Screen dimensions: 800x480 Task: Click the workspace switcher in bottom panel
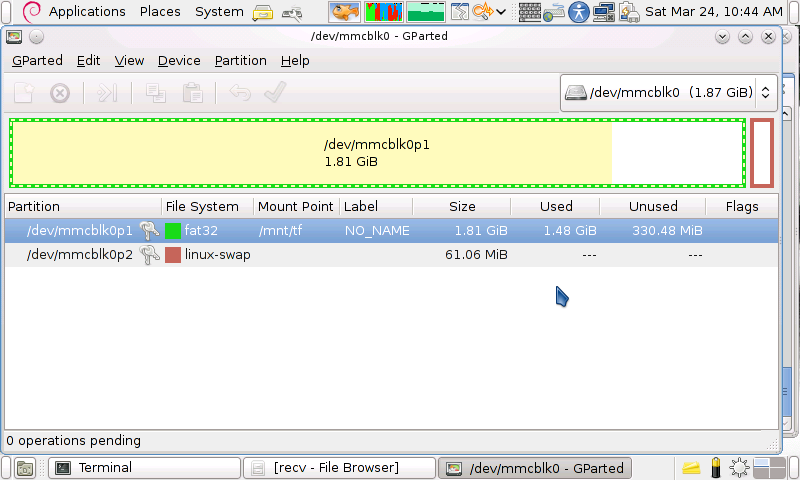(769, 468)
